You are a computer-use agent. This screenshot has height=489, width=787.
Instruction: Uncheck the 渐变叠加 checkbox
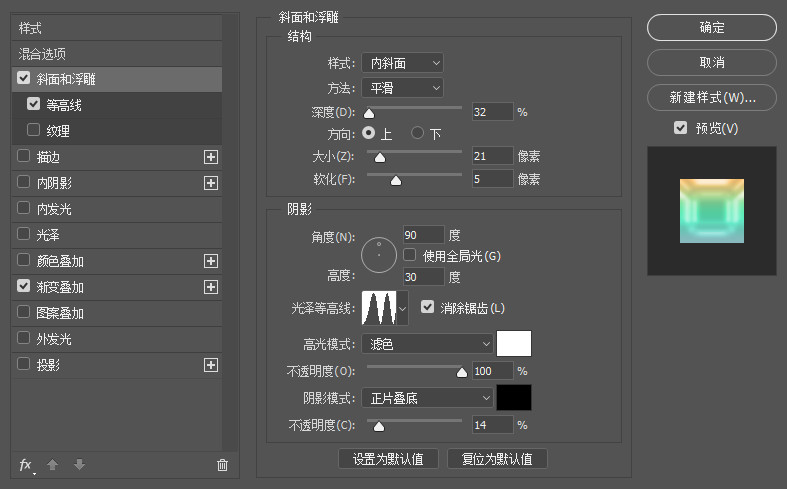[24, 286]
